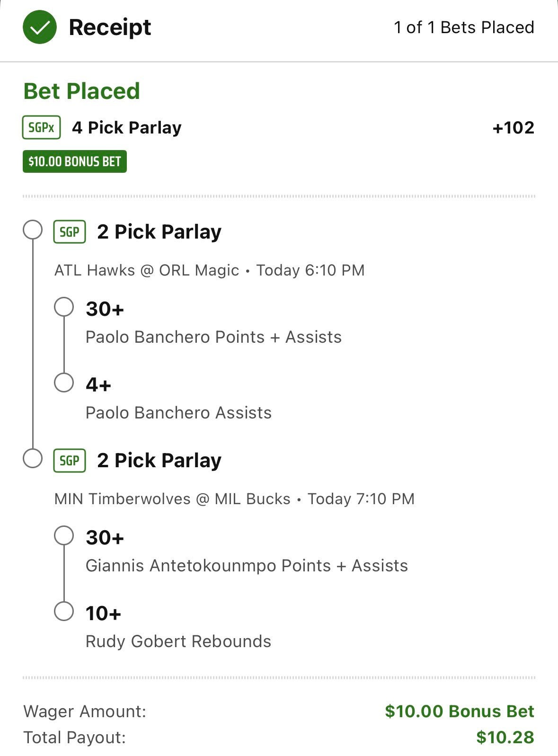Click circle beside Banchero 4+ Assists
This screenshot has width=558, height=756.
pos(64,382)
